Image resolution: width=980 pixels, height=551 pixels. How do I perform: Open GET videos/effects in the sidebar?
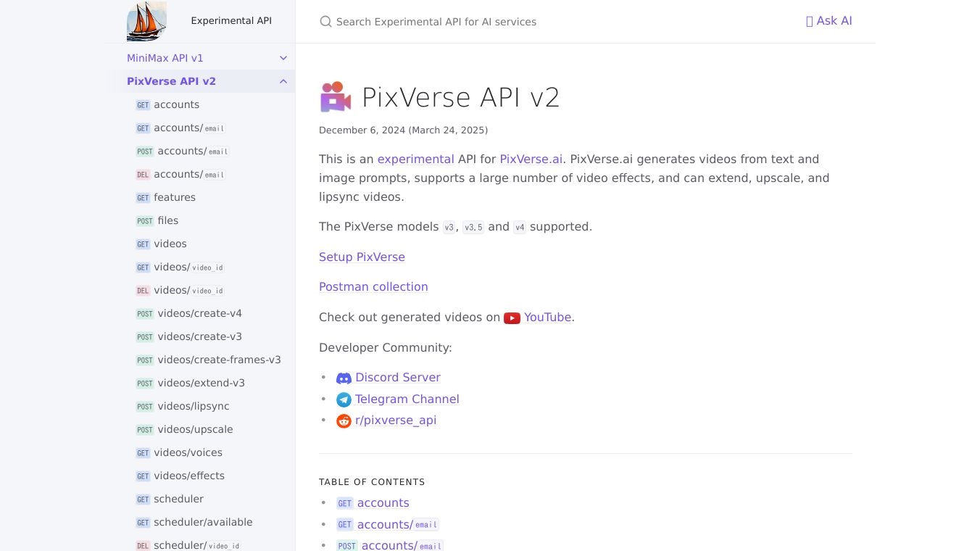[180, 476]
